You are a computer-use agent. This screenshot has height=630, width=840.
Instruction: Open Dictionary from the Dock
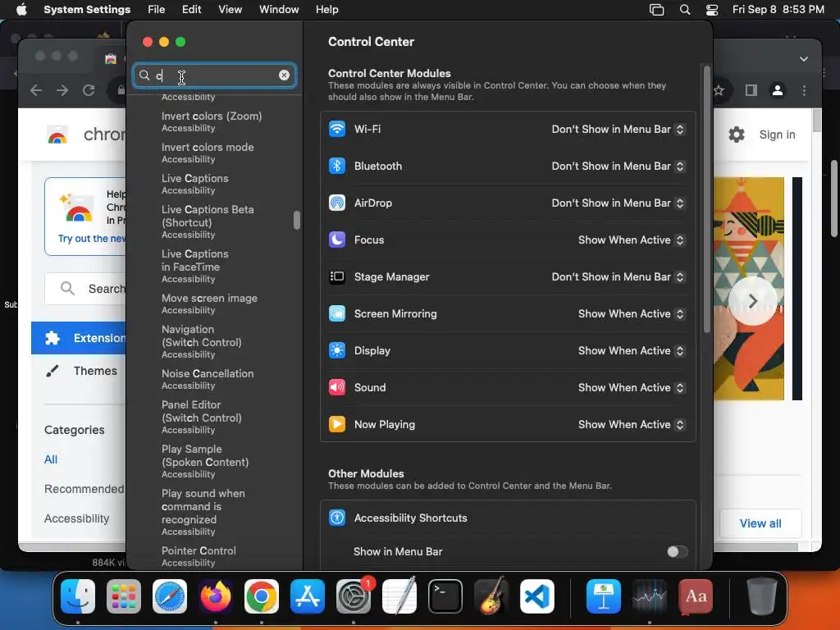point(696,596)
